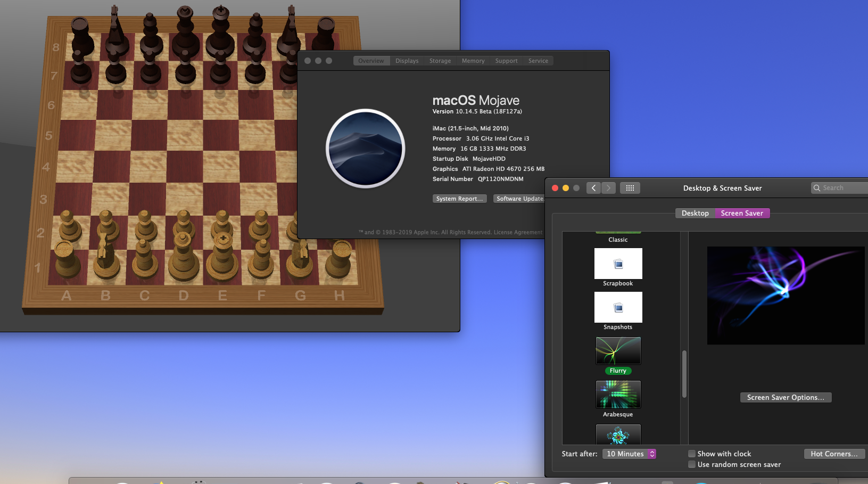This screenshot has width=868, height=484.
Task: Switch to the Desktop tab
Action: click(x=695, y=213)
